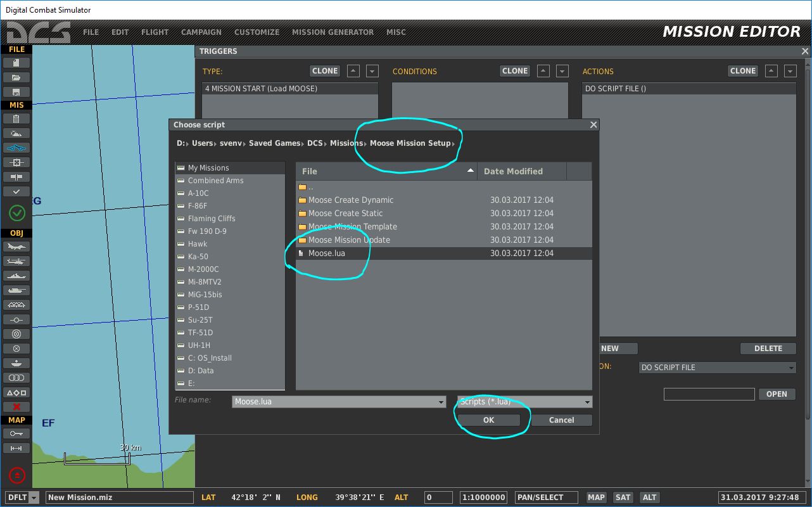This screenshot has width=812, height=507.
Task: Click the distance ruler measure icon
Action: [16, 448]
